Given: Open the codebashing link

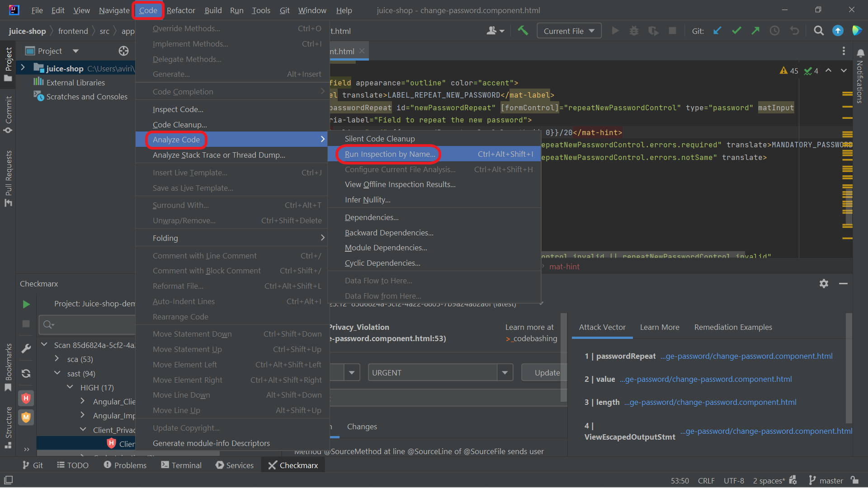Looking at the screenshot, I should (x=532, y=338).
